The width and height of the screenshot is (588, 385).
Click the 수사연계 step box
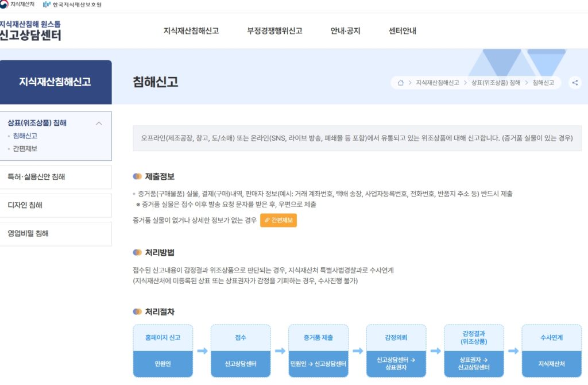[551, 351]
